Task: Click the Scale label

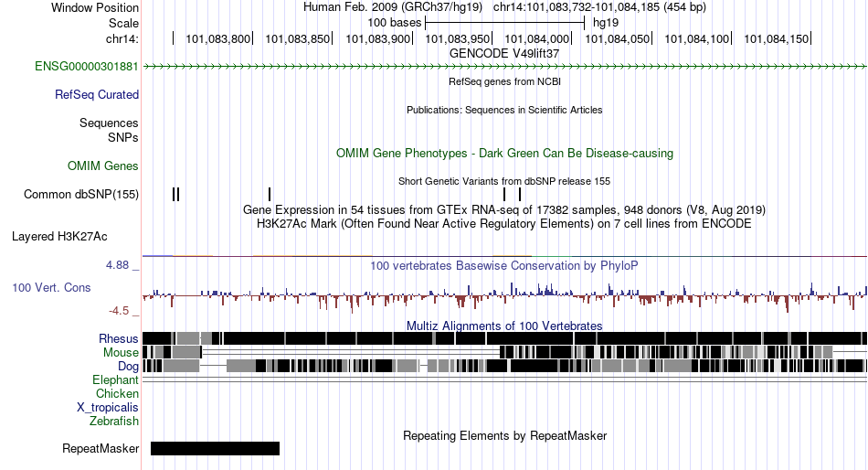Action: (123, 23)
